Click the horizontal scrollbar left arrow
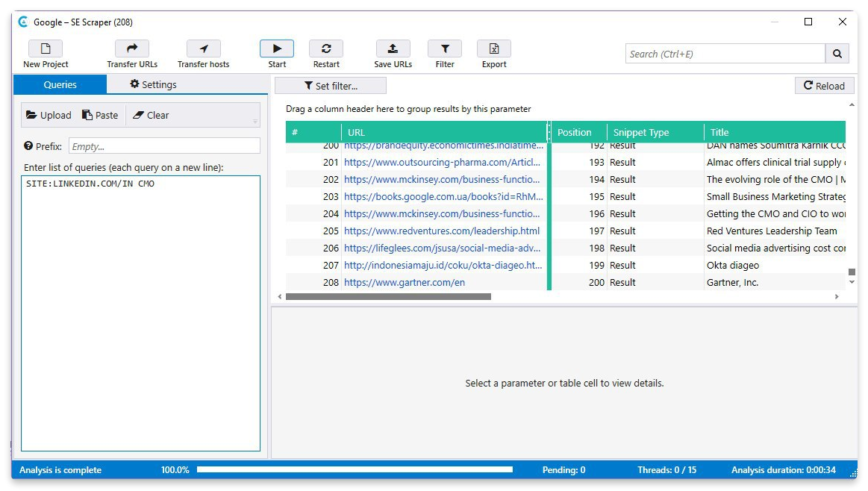 [x=280, y=297]
